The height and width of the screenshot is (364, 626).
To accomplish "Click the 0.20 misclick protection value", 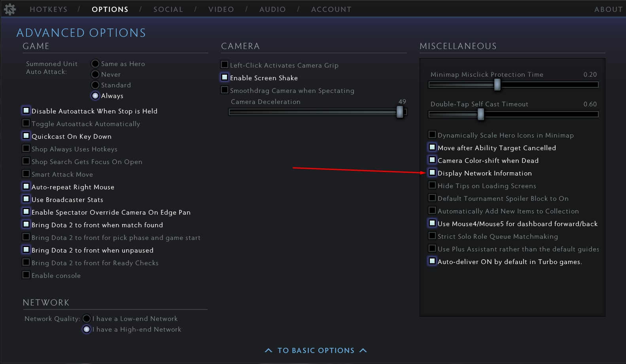I will coord(590,74).
